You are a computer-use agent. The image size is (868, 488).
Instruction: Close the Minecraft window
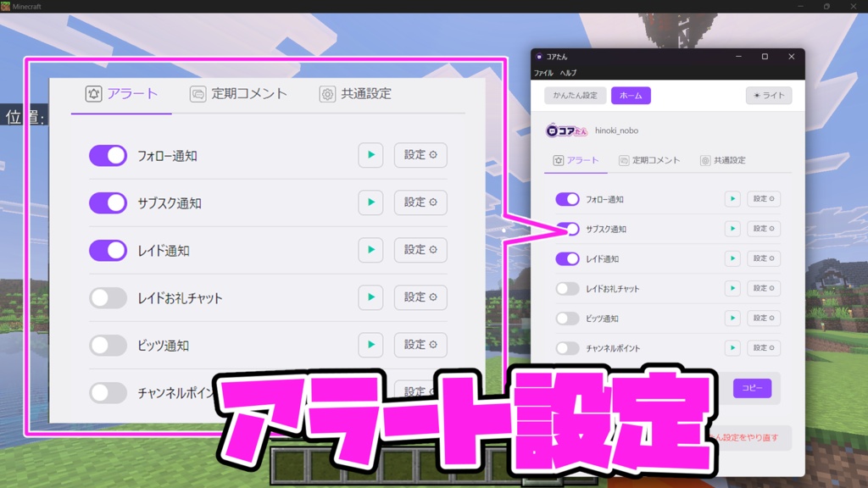click(854, 6)
